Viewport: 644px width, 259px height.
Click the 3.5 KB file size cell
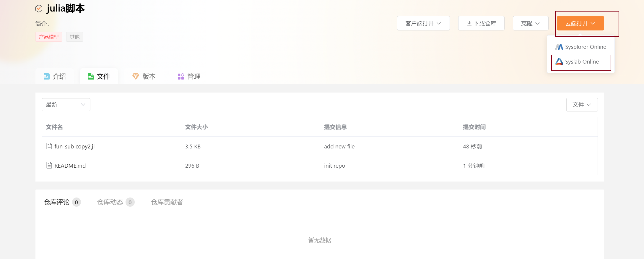(193, 146)
